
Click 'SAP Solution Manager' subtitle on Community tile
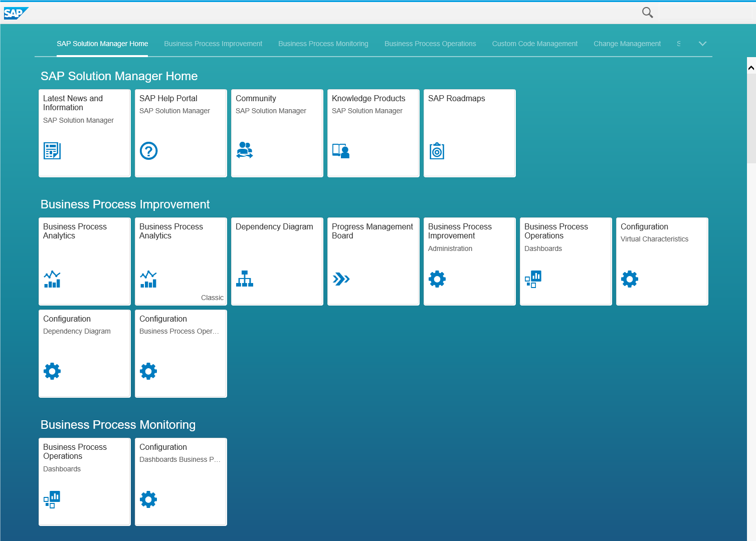pos(271,111)
